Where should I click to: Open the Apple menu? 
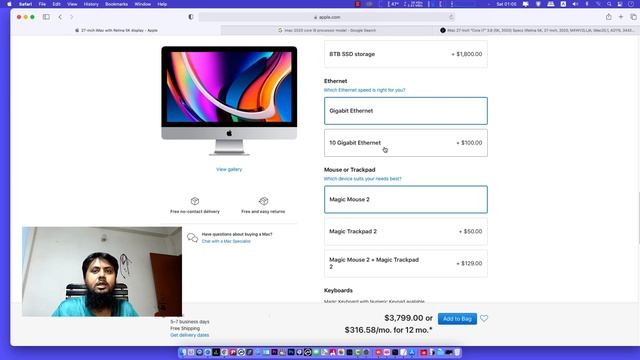click(9, 4)
